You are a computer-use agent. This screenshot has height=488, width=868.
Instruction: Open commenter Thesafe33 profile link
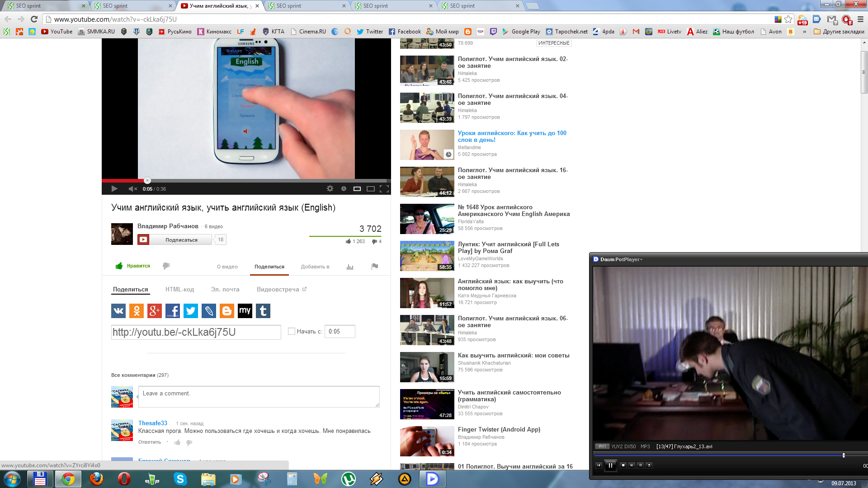tap(153, 423)
